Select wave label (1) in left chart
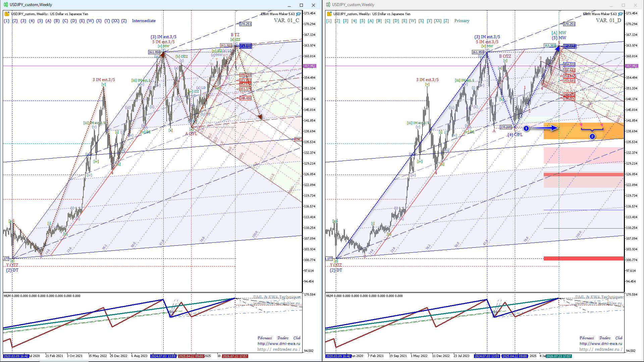The image size is (644, 362). [x=7, y=21]
